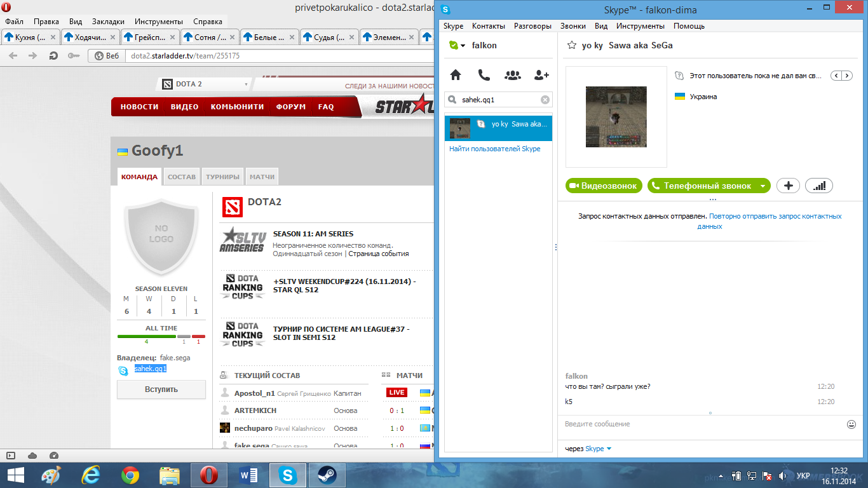Open the Разговоры menu in Skype

coord(532,26)
